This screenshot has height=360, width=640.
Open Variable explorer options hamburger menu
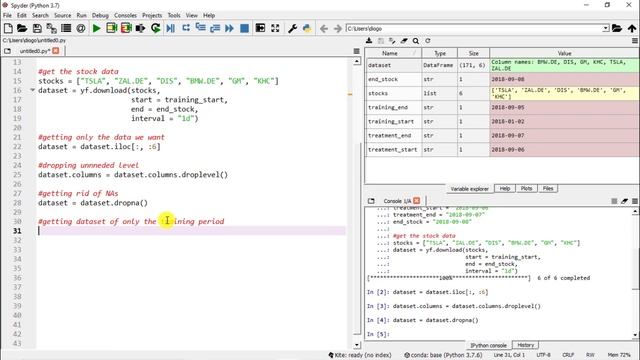tap(635, 40)
